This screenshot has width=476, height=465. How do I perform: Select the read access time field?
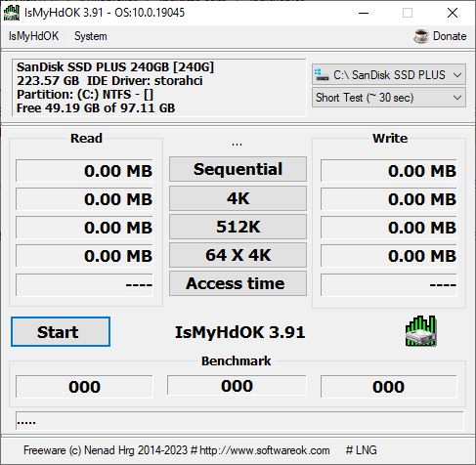click(84, 284)
